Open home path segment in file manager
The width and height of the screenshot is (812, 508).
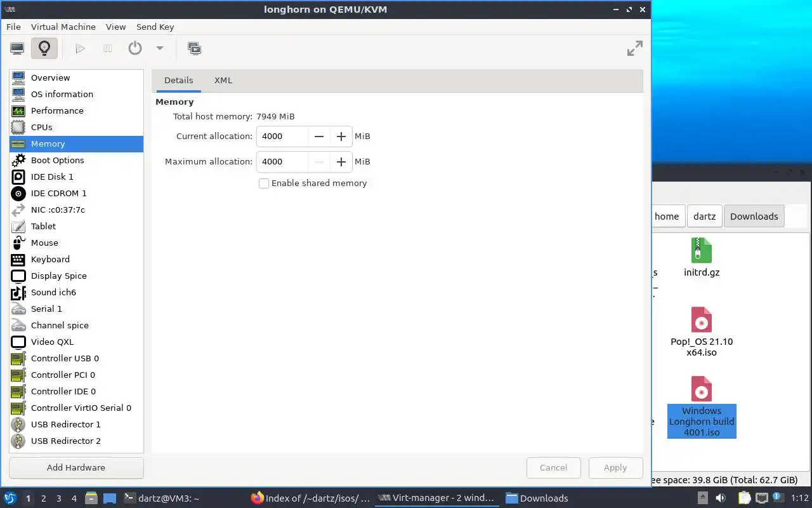pyautogui.click(x=667, y=216)
